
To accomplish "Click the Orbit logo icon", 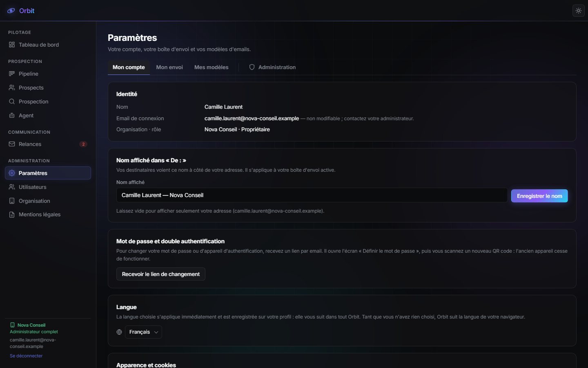I will pos(11,11).
